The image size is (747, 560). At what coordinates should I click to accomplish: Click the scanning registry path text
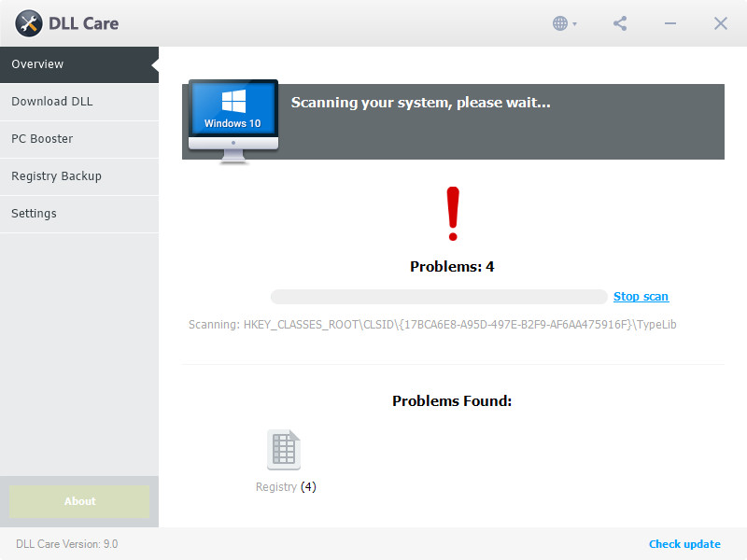click(x=432, y=325)
